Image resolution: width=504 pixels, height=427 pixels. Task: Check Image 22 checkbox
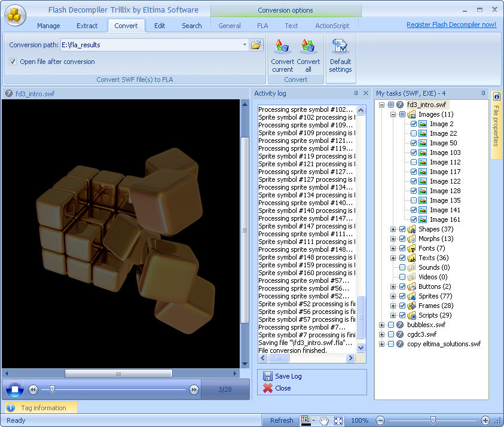click(414, 133)
